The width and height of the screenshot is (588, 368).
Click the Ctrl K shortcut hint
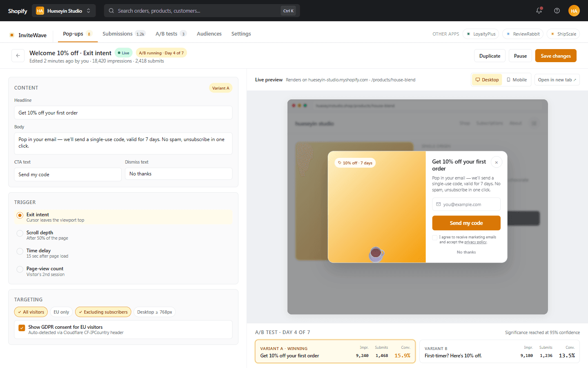coord(289,11)
